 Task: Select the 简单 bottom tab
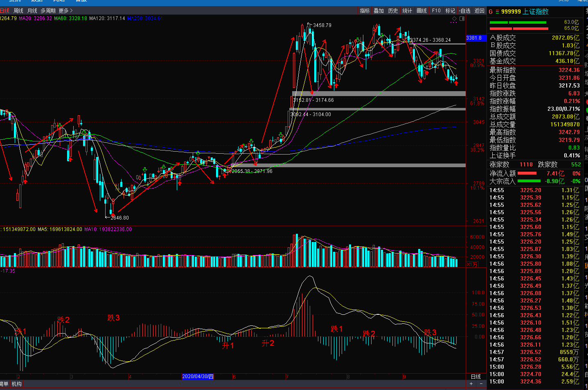(4, 384)
